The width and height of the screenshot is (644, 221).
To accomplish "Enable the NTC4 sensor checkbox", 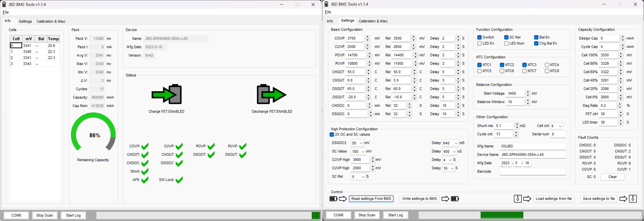I will [x=547, y=65].
